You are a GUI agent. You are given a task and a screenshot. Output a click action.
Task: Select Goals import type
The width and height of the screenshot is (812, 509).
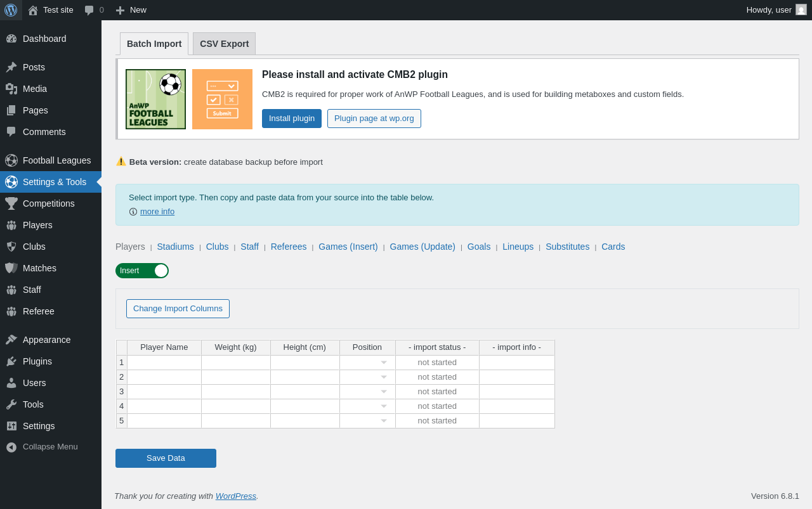479,247
